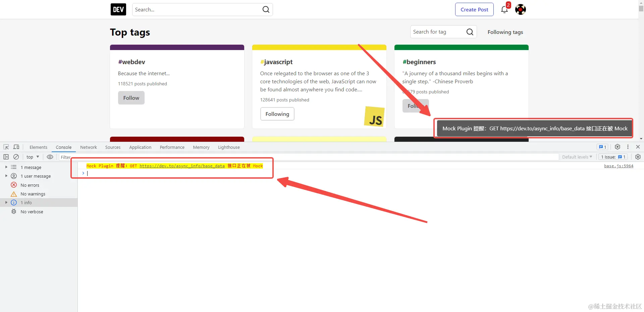Click the Create Post button

click(474, 9)
